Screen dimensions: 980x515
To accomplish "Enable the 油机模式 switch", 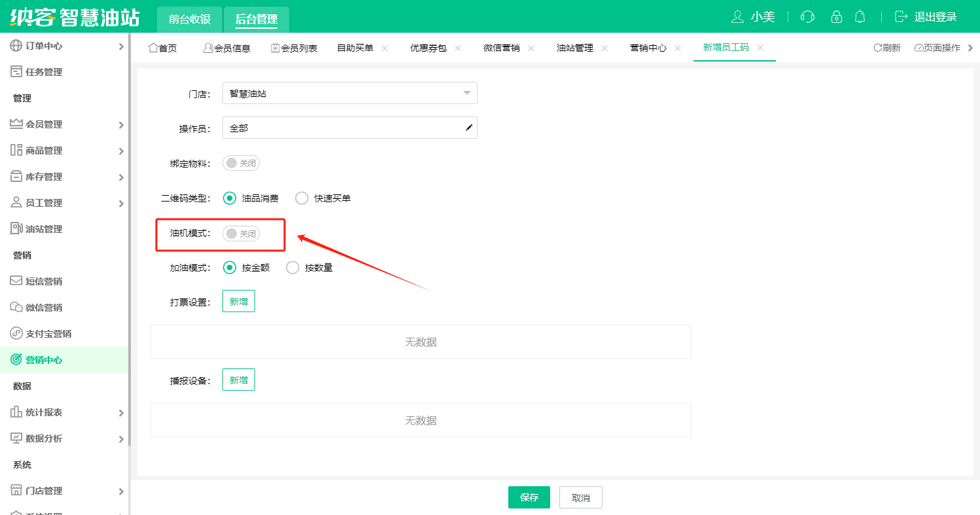I will click(241, 234).
